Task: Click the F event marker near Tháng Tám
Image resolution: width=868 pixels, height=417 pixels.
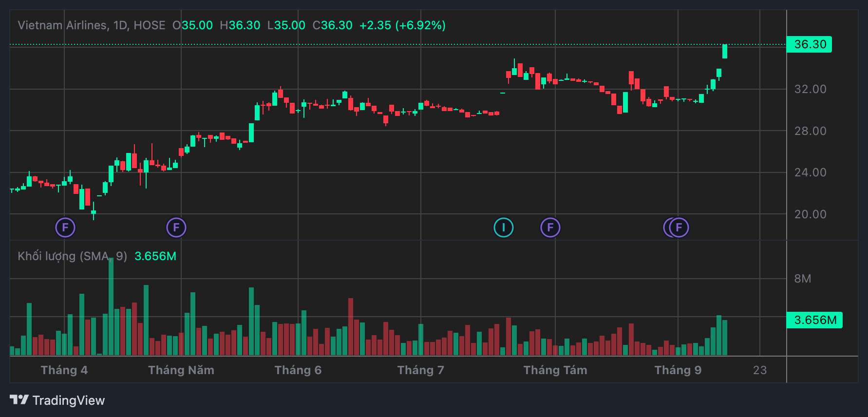Action: [x=550, y=227]
